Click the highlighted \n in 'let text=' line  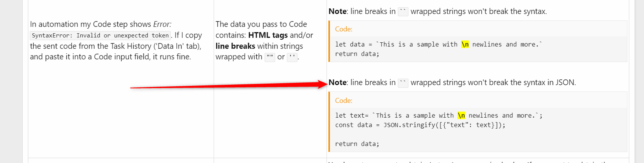click(x=461, y=115)
